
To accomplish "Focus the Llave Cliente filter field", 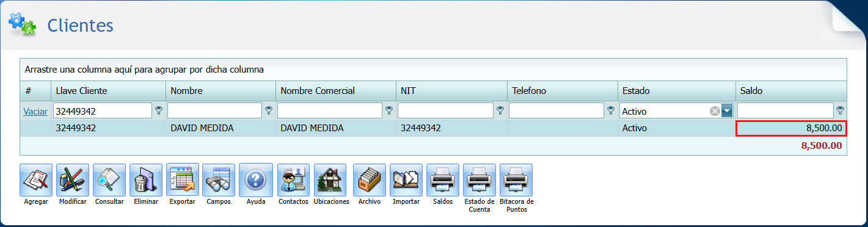I will [103, 111].
